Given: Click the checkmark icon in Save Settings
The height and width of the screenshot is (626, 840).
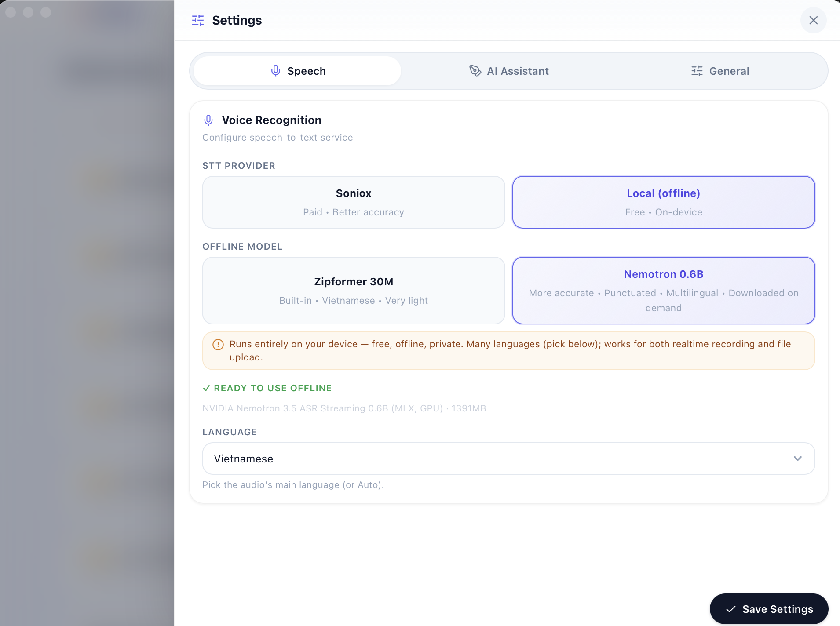Looking at the screenshot, I should [x=731, y=609].
